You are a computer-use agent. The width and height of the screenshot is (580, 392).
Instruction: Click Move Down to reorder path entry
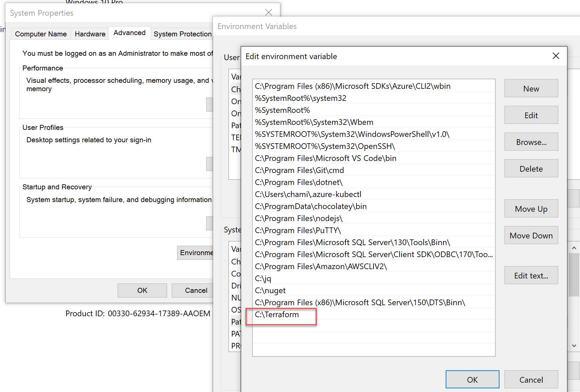[x=531, y=235]
